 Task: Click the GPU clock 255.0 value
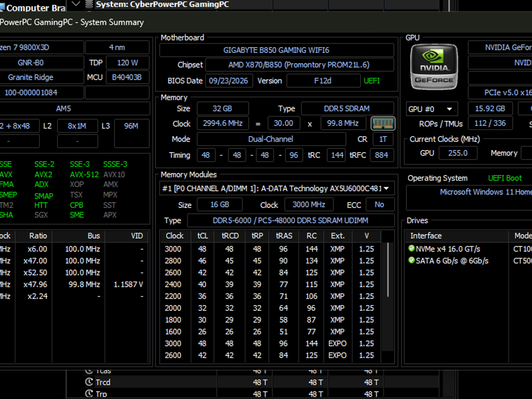click(x=458, y=153)
